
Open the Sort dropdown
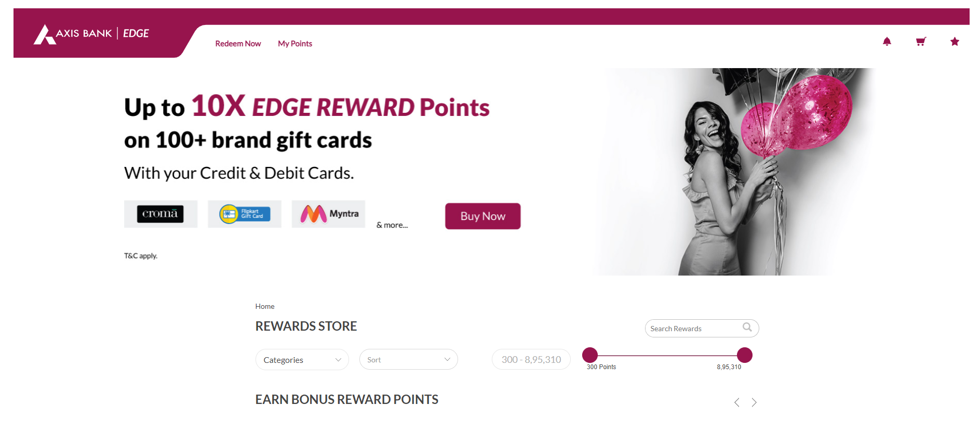pos(408,360)
